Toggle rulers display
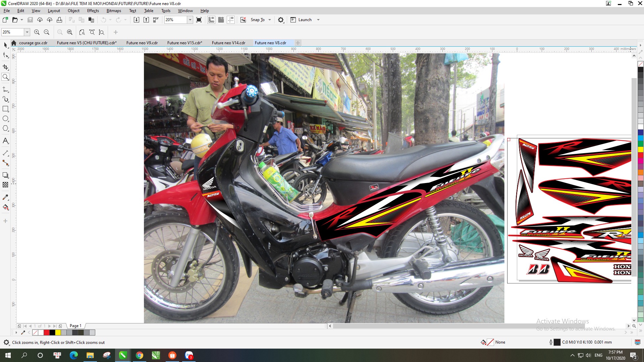 211,20
